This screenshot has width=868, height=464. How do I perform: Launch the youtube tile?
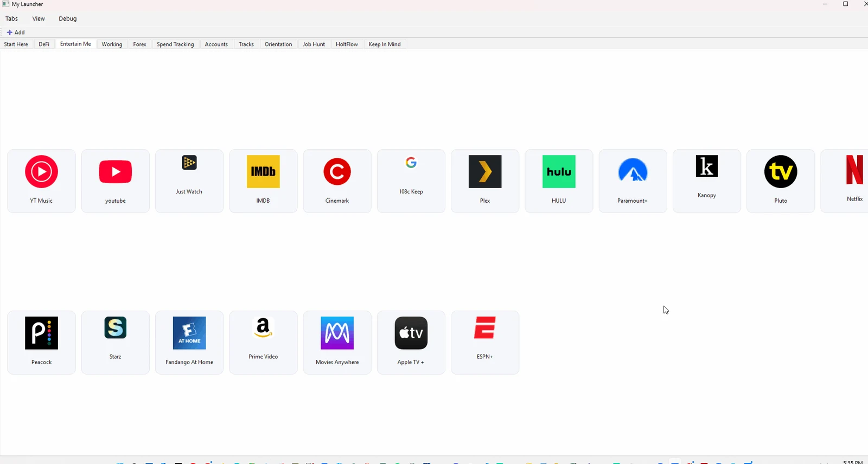coord(115,181)
